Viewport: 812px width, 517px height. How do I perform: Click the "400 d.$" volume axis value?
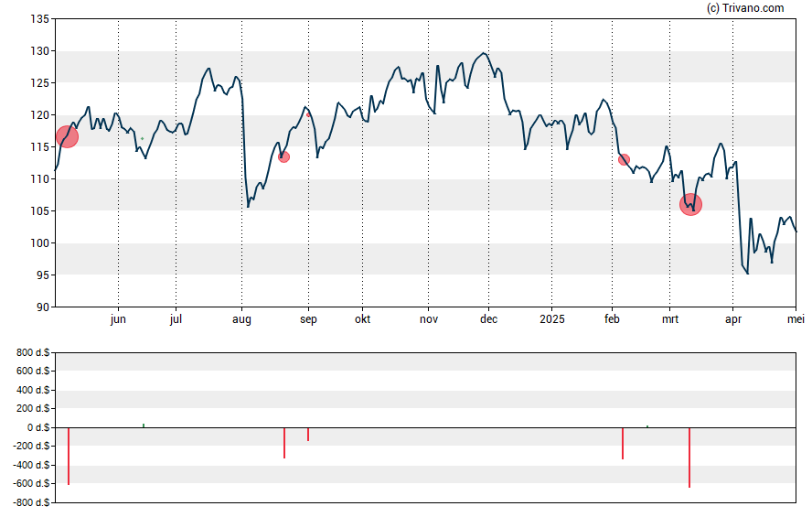pyautogui.click(x=33, y=390)
